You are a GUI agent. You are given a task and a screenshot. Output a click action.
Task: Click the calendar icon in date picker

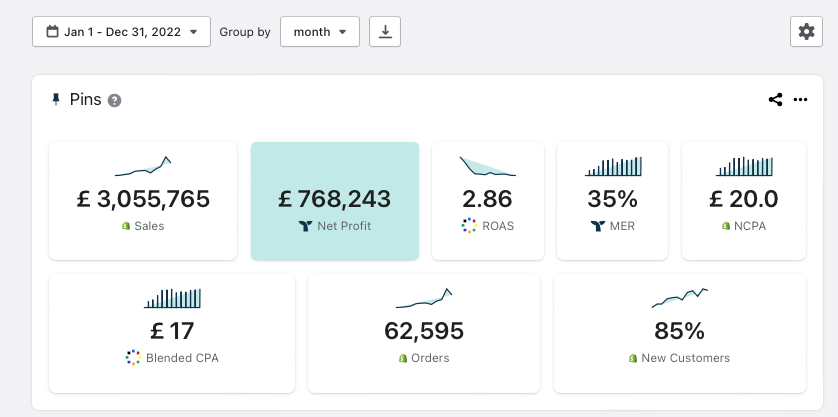pyautogui.click(x=50, y=32)
